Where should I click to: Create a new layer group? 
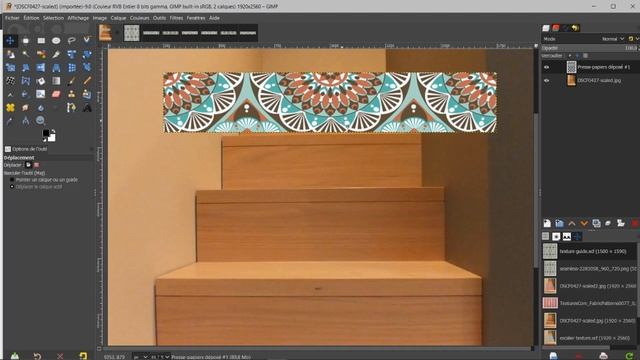pyautogui.click(x=559, y=223)
